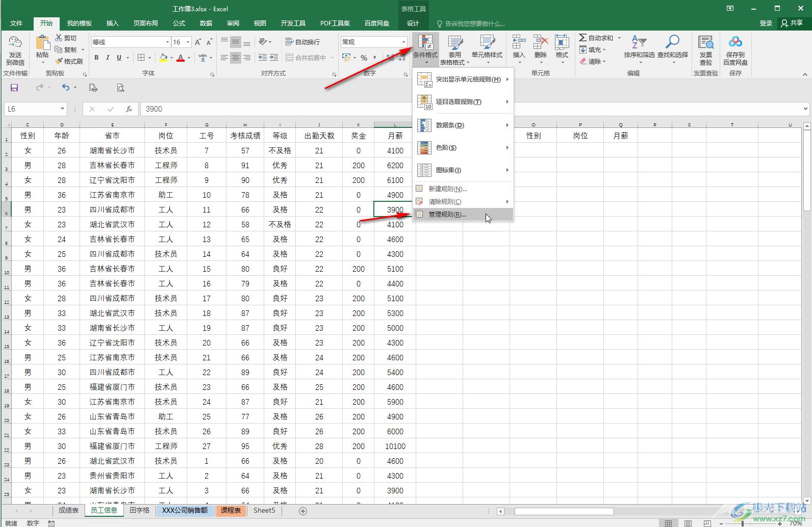The width and height of the screenshot is (812, 527).
Task: Click the print preview icon in quick toolbar
Action: click(x=120, y=88)
